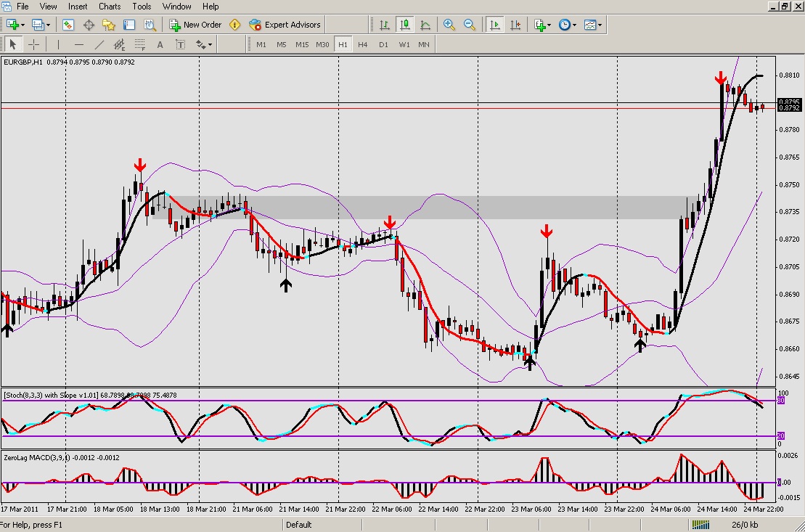
Task: Open the New Chart toolbar icon
Action: click(x=12, y=25)
